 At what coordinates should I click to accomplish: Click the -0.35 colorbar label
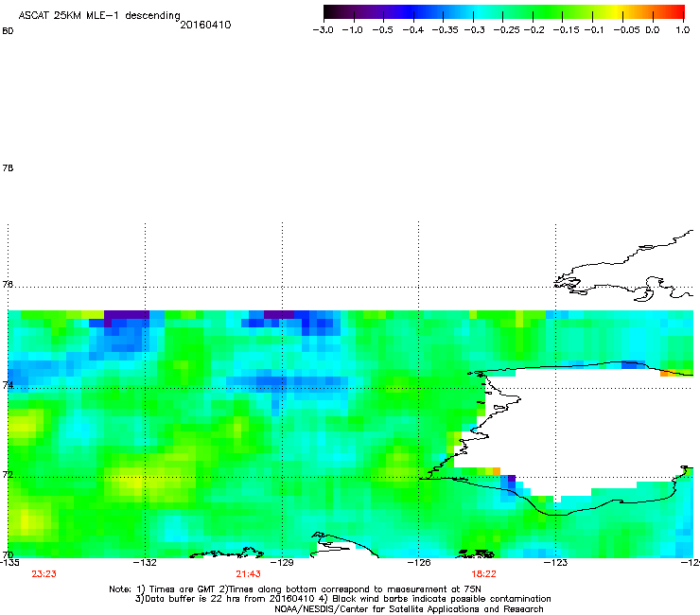446,30
